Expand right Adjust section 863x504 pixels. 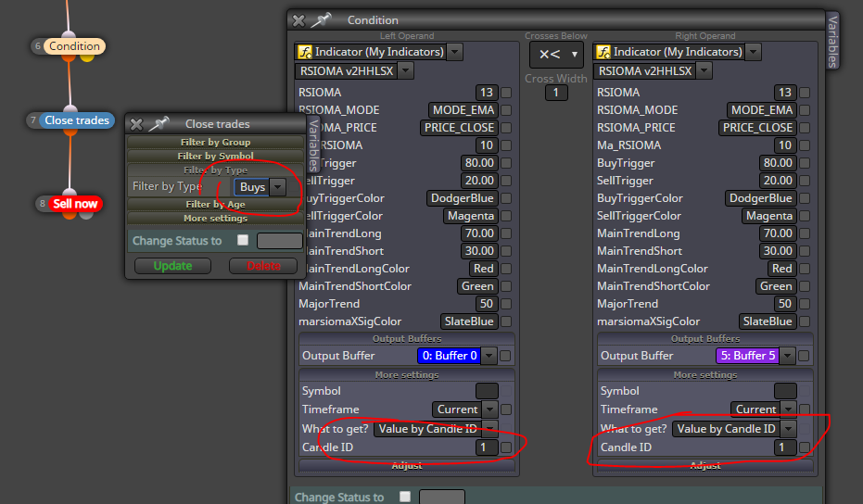click(705, 465)
